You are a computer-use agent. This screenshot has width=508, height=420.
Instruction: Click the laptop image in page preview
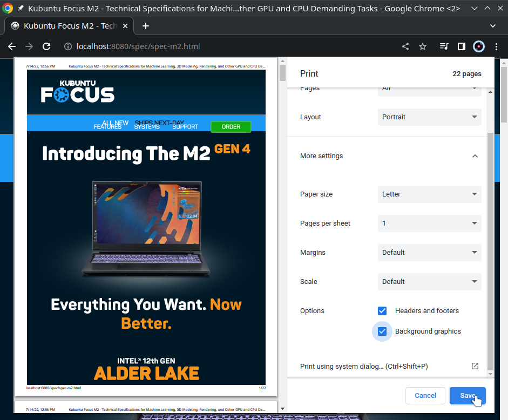click(146, 229)
